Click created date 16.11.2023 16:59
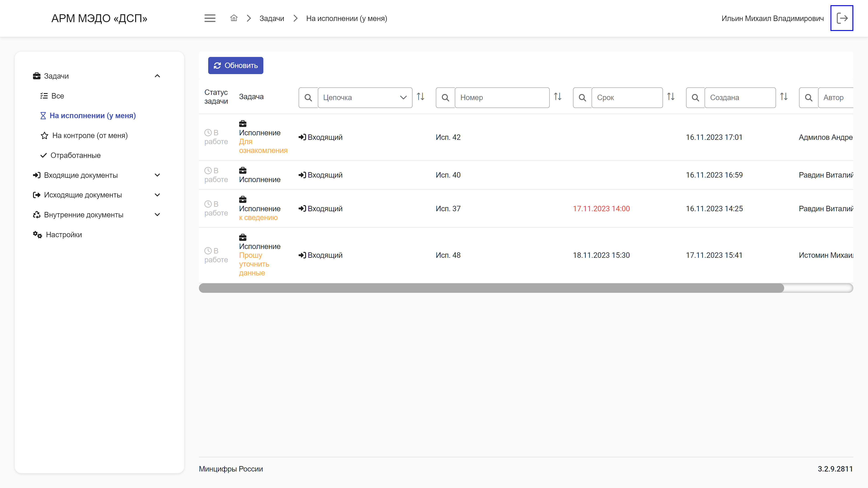The image size is (868, 488). (x=714, y=175)
